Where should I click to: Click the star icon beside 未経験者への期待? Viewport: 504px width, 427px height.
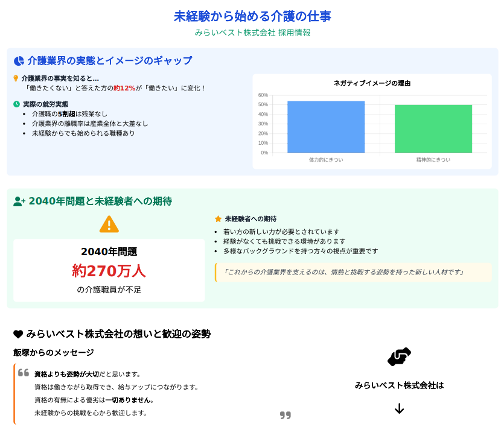pos(219,219)
